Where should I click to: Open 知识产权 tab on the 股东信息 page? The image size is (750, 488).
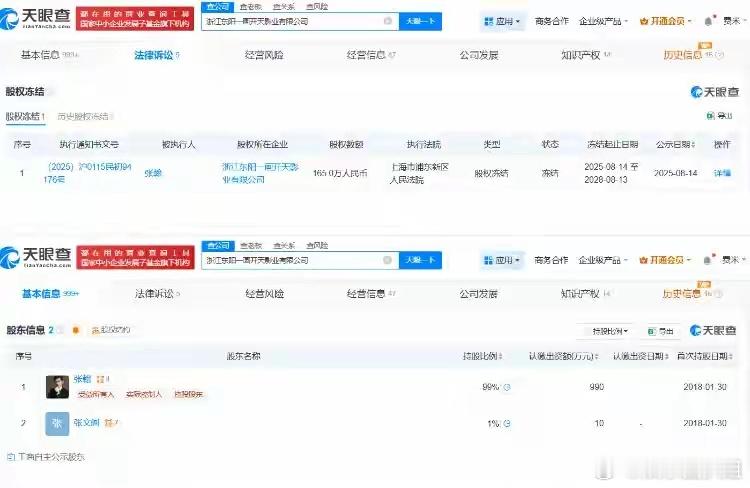[585, 294]
